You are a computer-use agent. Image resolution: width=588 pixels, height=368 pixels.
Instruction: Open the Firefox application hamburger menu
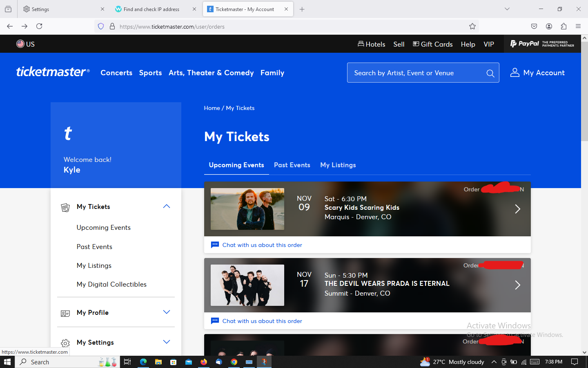[x=578, y=26]
